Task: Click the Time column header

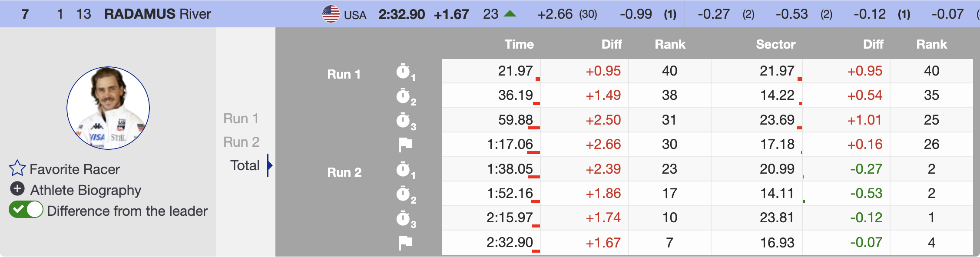Action: click(519, 44)
